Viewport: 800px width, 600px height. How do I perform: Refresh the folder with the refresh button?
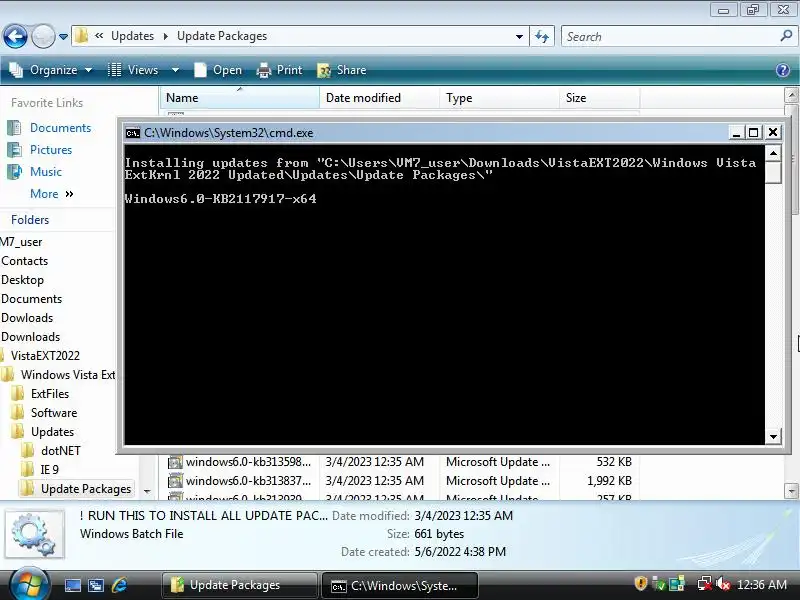pyautogui.click(x=542, y=37)
